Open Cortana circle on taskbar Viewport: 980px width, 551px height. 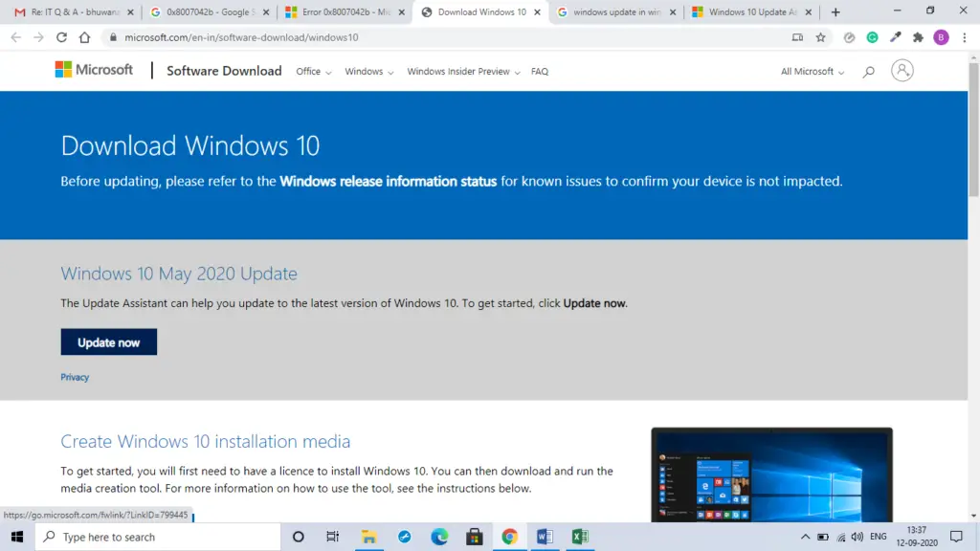[x=299, y=537]
